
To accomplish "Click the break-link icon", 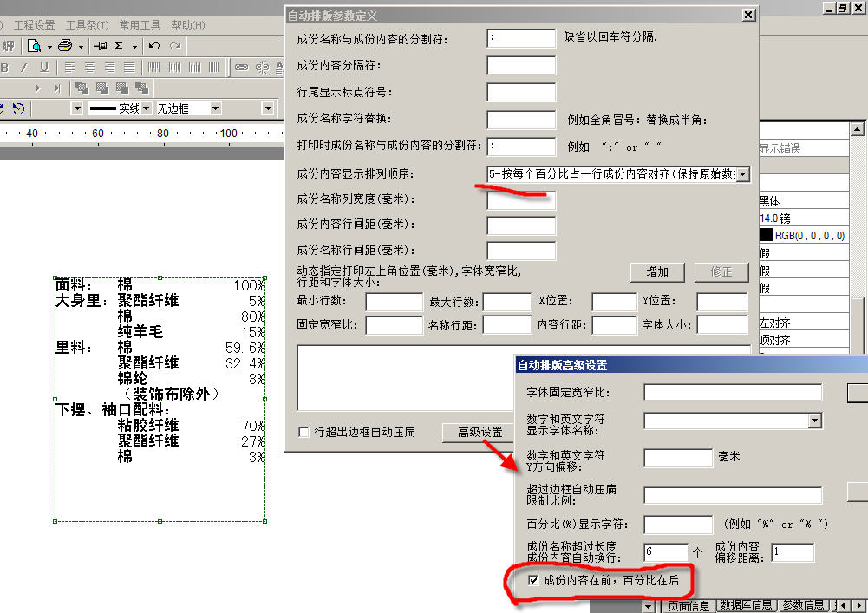I will point(262,68).
